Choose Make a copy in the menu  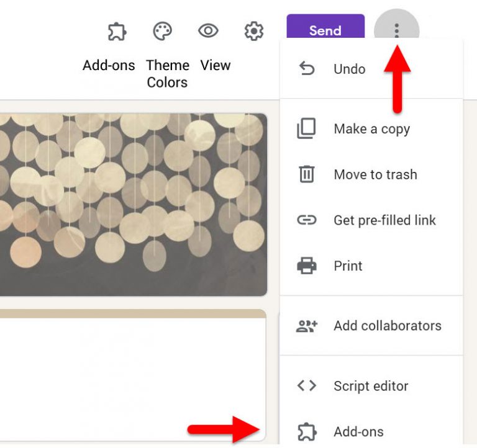[x=371, y=129]
